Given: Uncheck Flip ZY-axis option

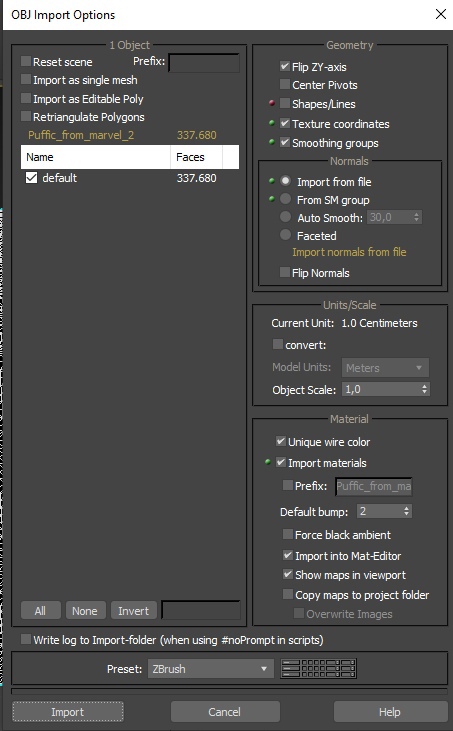Looking at the screenshot, I should (x=285, y=66).
